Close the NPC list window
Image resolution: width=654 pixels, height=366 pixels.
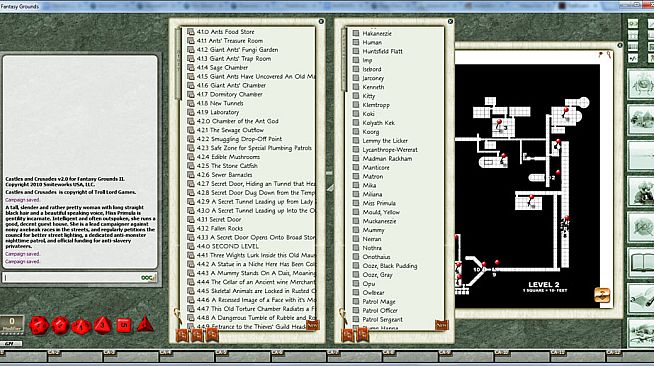(450, 21)
